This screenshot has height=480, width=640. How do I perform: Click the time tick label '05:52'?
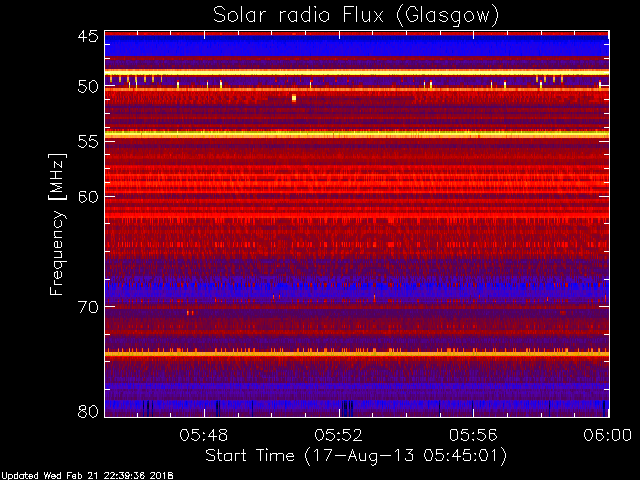338,435
